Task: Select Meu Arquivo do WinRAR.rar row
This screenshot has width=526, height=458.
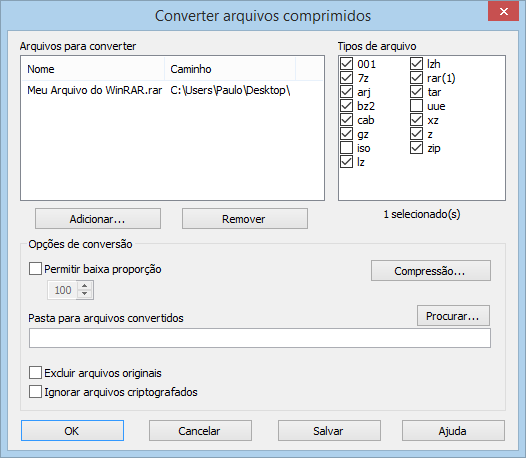Action: click(x=172, y=90)
